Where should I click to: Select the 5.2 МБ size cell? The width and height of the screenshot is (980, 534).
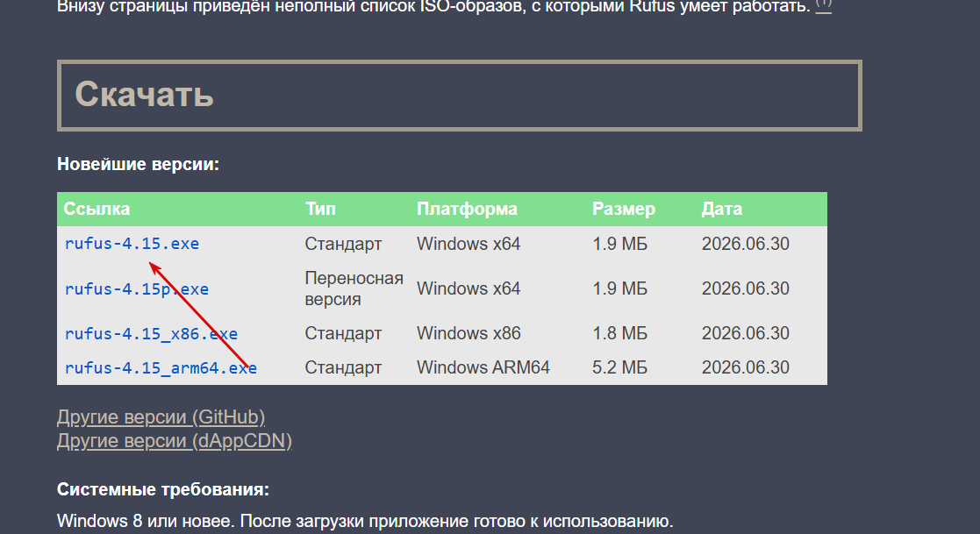[x=620, y=367]
